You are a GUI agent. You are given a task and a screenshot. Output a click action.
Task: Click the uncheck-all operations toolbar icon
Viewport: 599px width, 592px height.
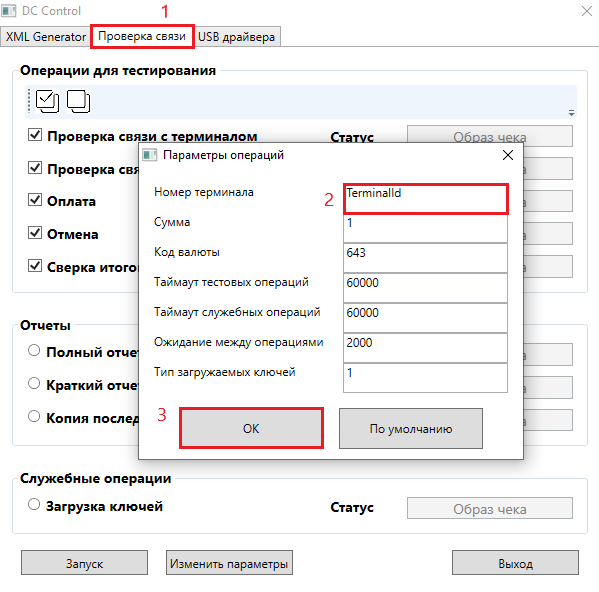pyautogui.click(x=79, y=101)
